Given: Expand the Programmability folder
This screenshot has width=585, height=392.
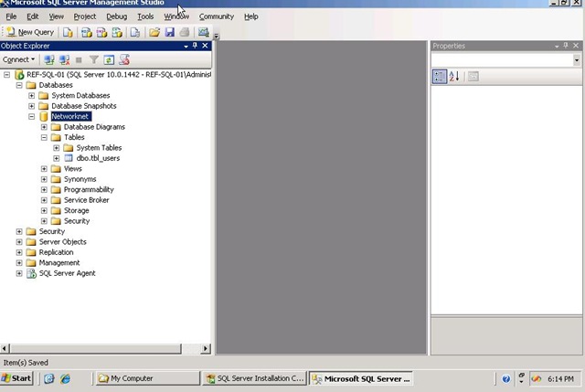Looking at the screenshot, I should [44, 190].
